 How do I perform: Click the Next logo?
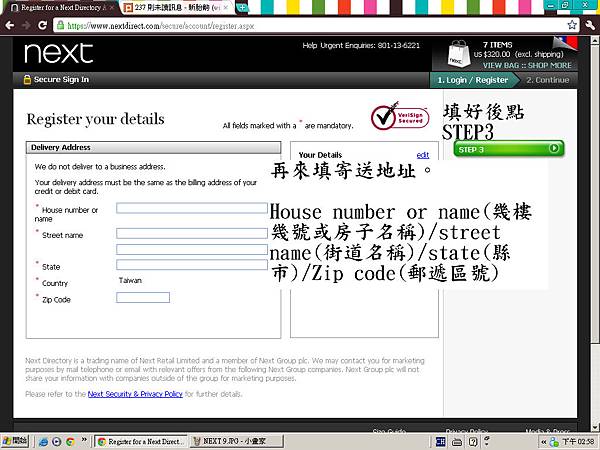click(59, 53)
